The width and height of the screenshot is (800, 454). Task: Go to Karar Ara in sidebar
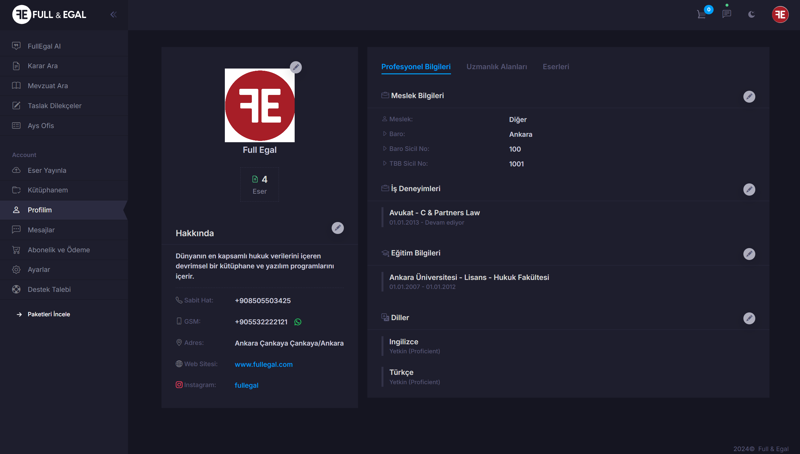pos(43,66)
